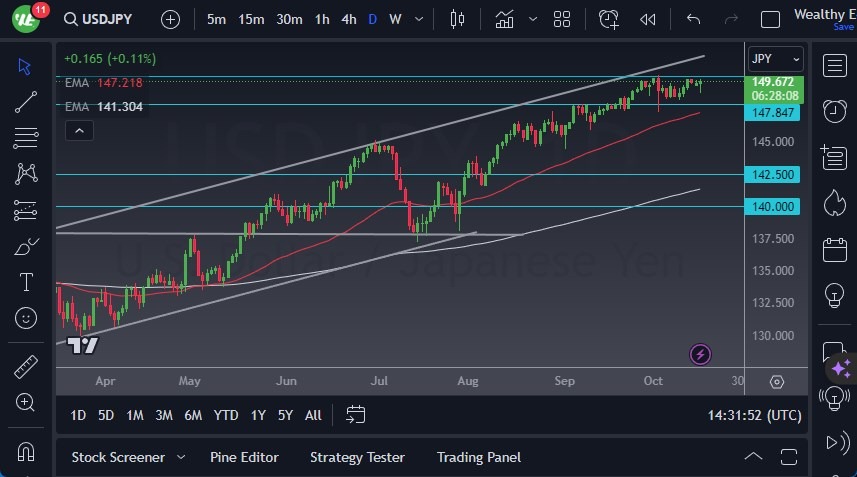The width and height of the screenshot is (857, 477).
Task: Open go to date calendar icon
Action: [356, 414]
